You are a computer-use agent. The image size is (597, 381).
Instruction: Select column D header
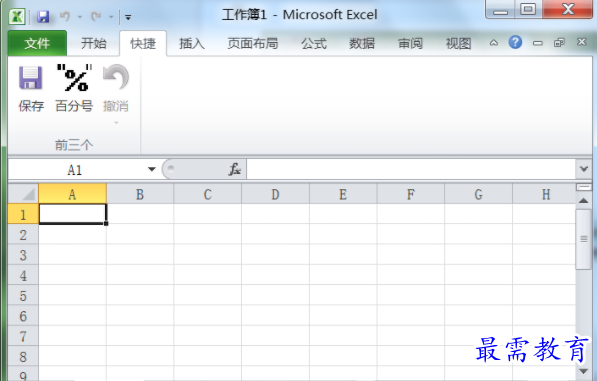point(276,194)
